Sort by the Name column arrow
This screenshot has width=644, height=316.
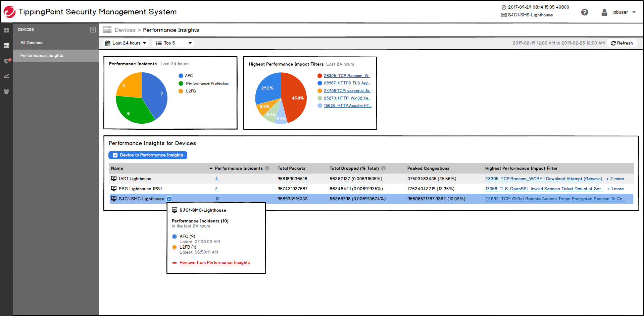(211, 168)
